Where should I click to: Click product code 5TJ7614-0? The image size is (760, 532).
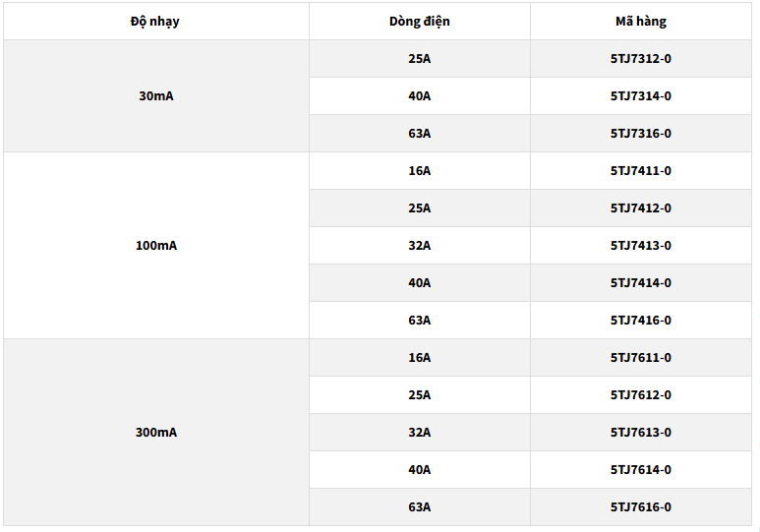640,470
